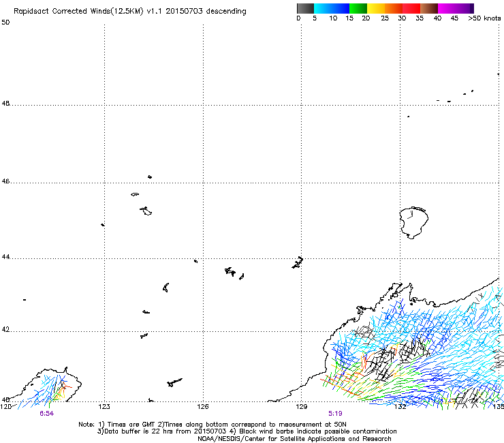This screenshot has height=443, width=504.
Task: Click the ">50 knots" legend label
Action: pos(484,18)
